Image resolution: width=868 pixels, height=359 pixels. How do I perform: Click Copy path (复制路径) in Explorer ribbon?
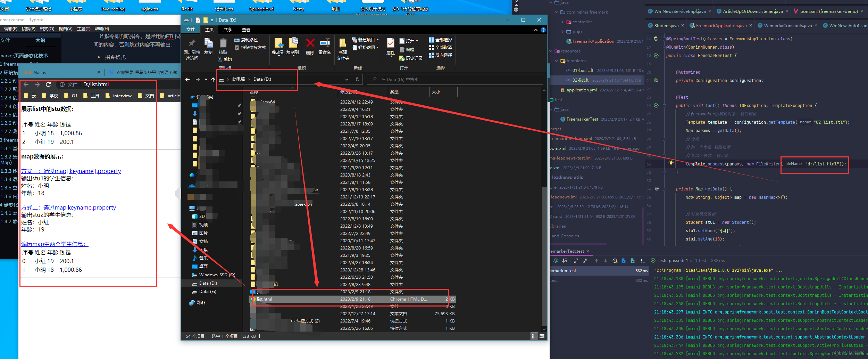tap(246, 40)
